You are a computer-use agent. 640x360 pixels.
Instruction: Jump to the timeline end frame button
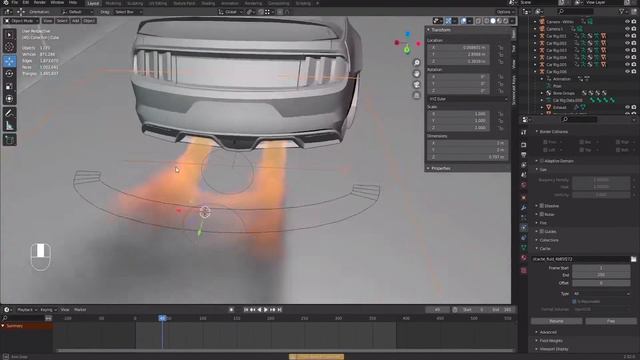(x=280, y=310)
